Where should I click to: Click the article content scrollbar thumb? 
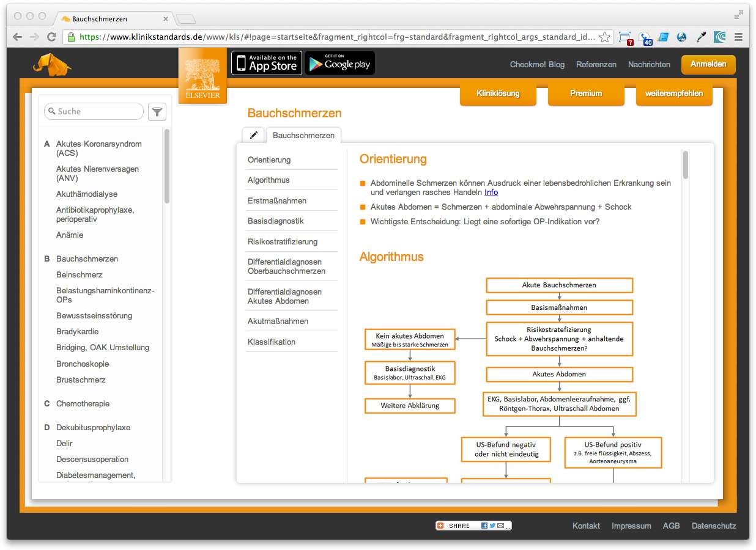(x=686, y=165)
